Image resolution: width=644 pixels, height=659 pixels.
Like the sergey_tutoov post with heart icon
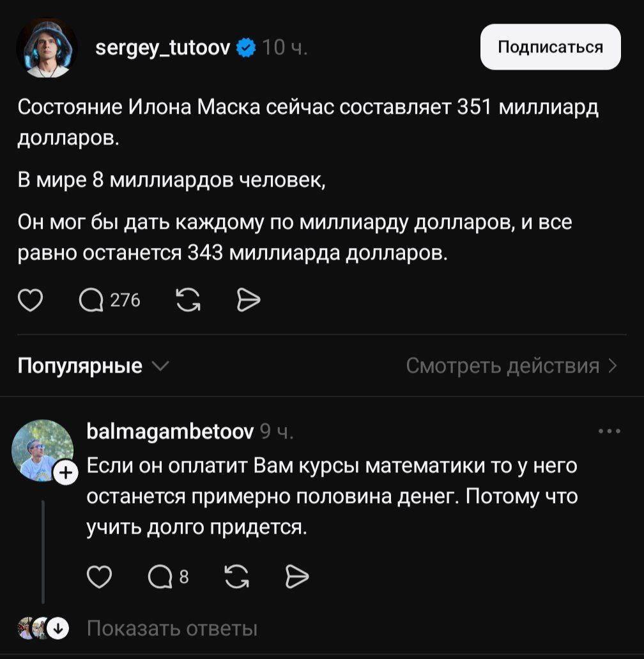coord(30,300)
